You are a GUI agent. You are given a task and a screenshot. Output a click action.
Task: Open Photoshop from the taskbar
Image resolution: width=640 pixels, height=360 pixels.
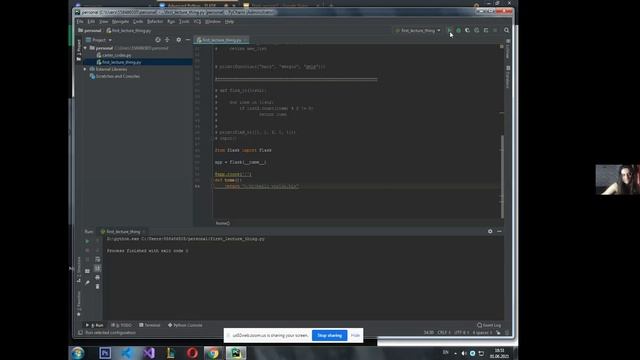[105, 353]
